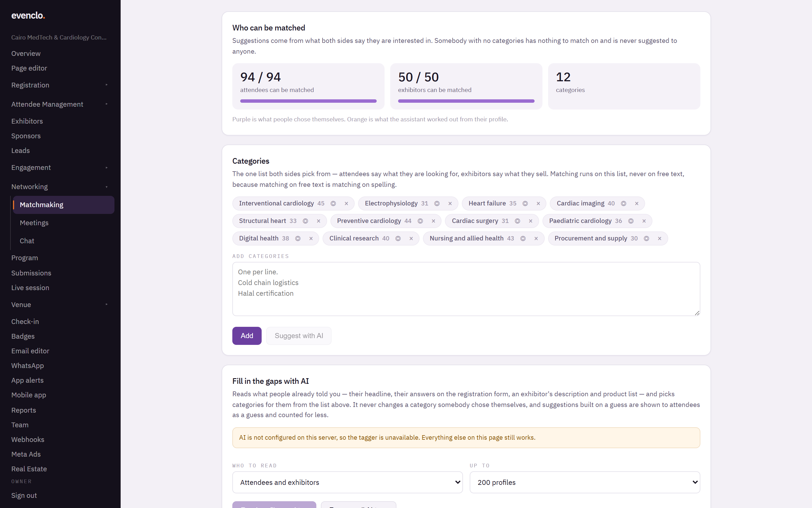This screenshot has width=812, height=508.
Task: Click the target icon on Electrophysiology chip
Action: [x=437, y=203]
